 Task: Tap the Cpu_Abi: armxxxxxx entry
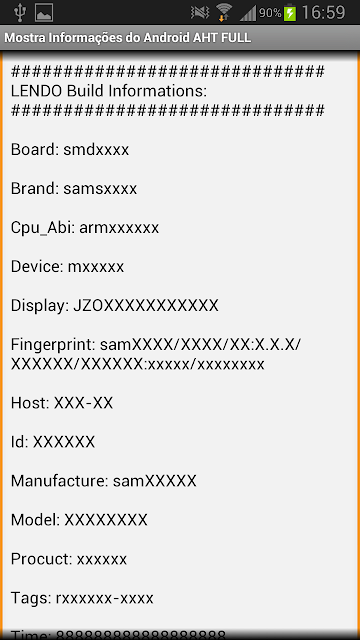pos(85,228)
